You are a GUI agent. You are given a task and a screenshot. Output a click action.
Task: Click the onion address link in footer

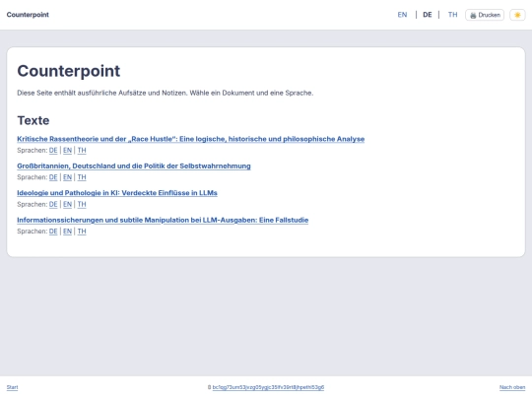tap(268, 387)
